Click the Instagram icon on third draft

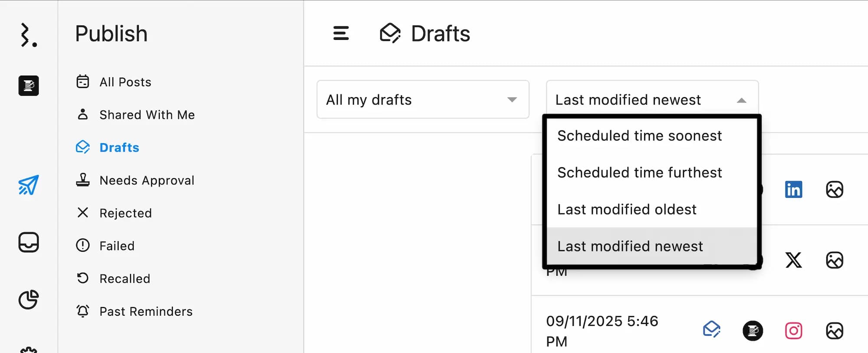[x=793, y=331]
